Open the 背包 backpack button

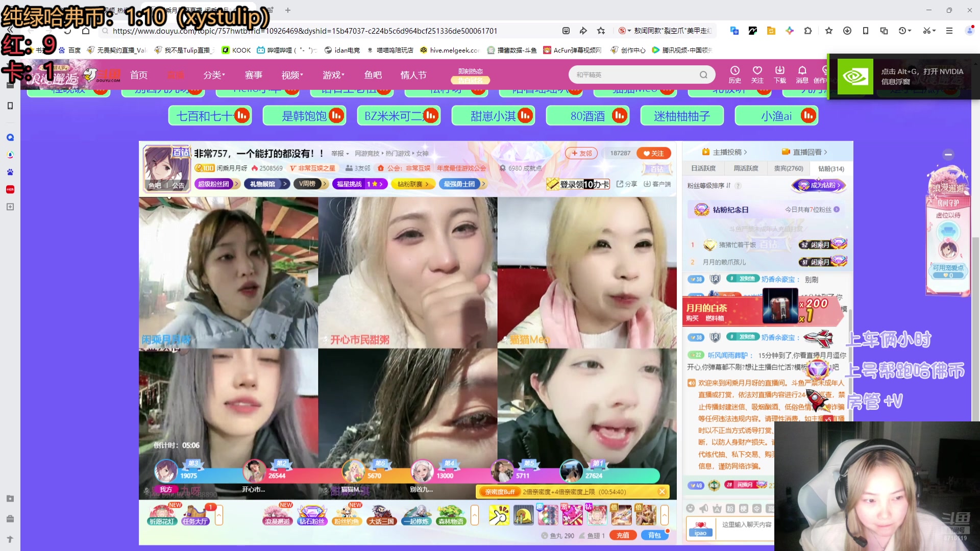654,535
